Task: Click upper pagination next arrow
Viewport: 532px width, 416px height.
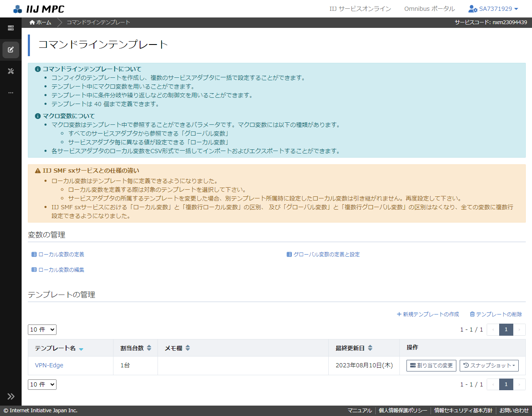Action: click(519, 329)
